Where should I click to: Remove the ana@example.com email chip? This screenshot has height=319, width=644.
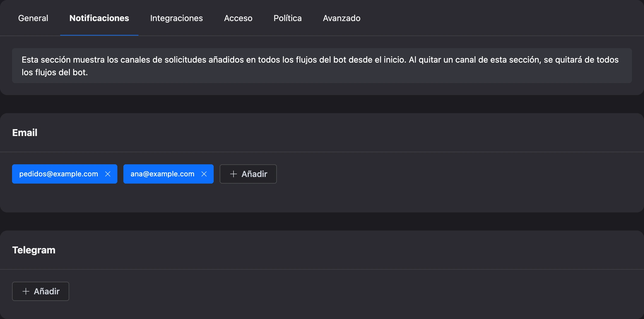[x=204, y=174]
